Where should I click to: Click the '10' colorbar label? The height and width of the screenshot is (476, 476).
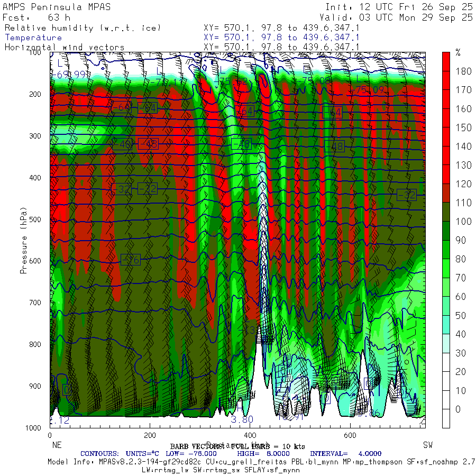[x=461, y=390]
